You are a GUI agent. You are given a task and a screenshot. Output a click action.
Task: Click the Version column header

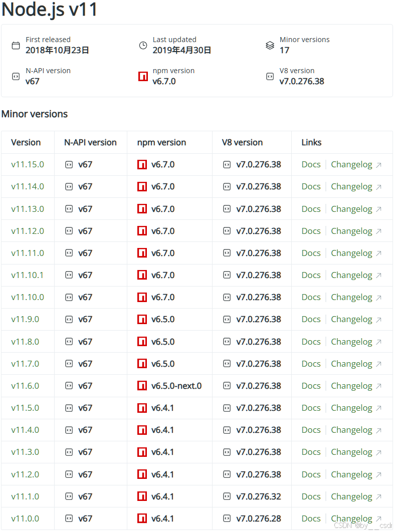click(x=26, y=142)
